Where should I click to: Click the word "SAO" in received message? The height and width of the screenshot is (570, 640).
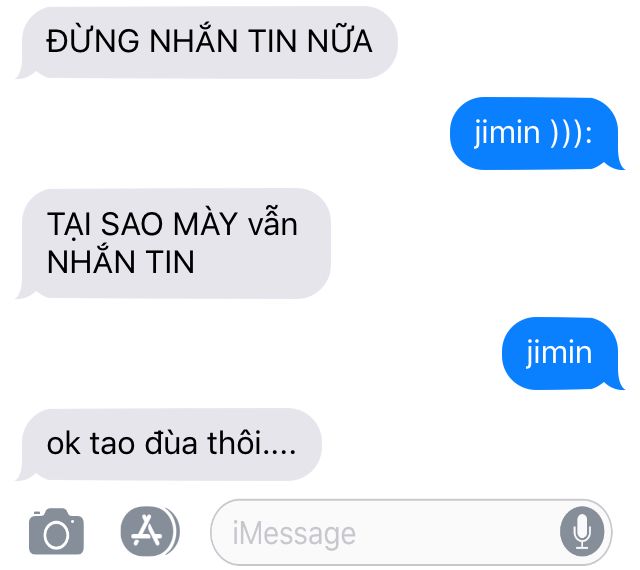click(x=132, y=224)
